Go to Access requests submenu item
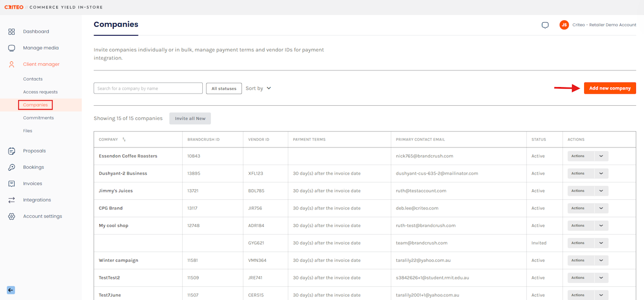The width and height of the screenshot is (644, 300). point(40,92)
